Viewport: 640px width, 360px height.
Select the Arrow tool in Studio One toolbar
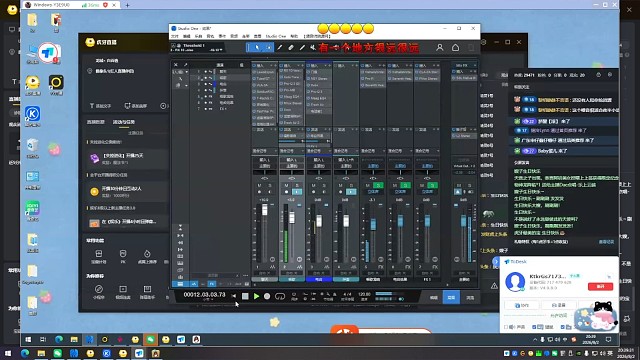coord(257,48)
